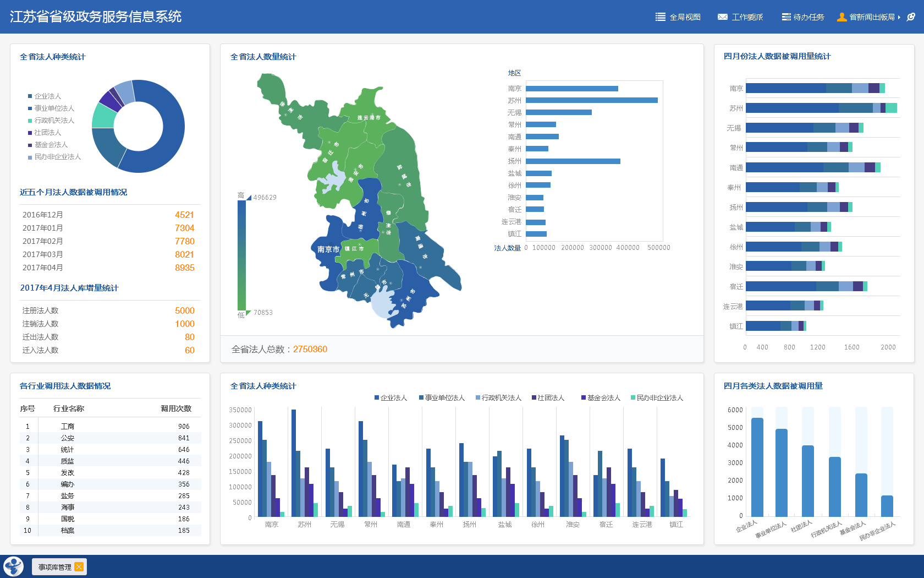Click the 海事 row in industry table
Screen dimensions: 924x578
110,508
